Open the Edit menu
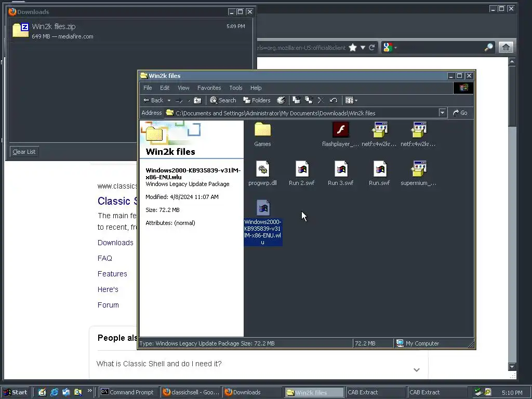Screen dimensions: 532x399 [165, 88]
